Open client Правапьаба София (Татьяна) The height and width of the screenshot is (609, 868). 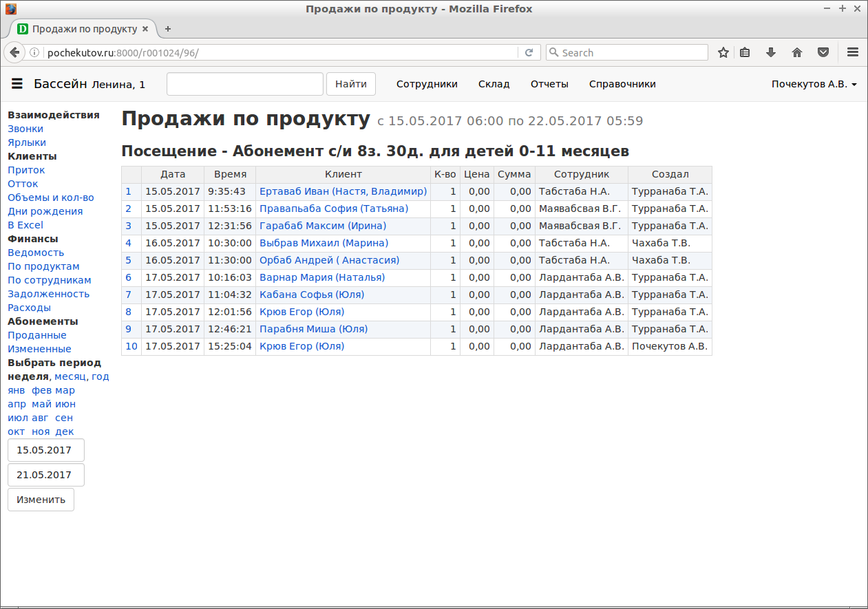coord(334,209)
